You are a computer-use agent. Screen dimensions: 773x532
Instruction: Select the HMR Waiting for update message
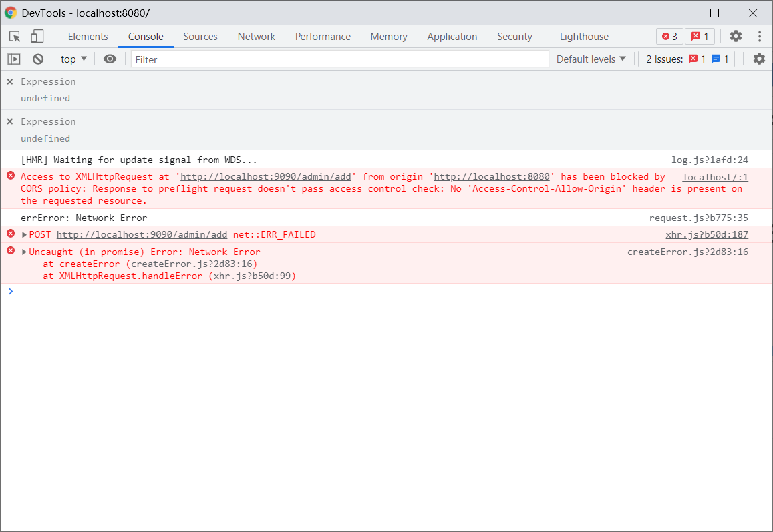[138, 160]
